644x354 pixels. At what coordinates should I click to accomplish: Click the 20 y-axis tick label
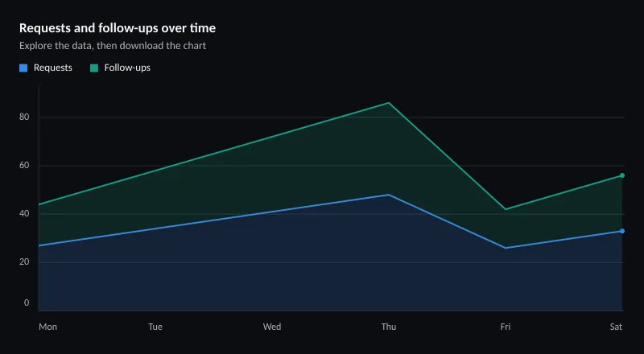pos(24,262)
